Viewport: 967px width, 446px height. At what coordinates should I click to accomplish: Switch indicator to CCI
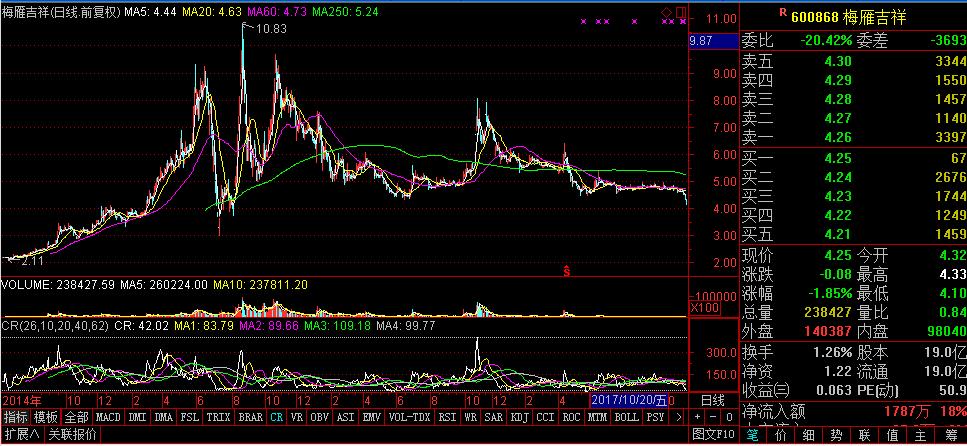[546, 417]
